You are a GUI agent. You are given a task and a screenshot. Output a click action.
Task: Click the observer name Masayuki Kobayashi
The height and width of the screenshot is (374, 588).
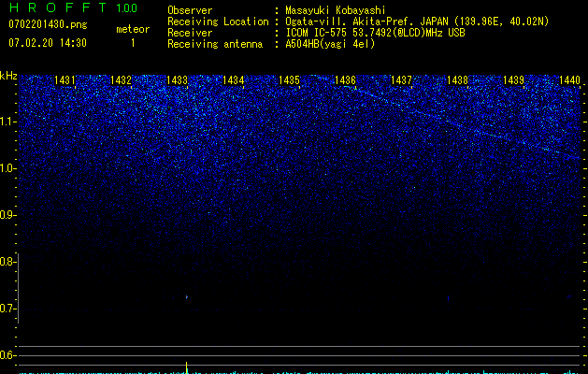(336, 10)
